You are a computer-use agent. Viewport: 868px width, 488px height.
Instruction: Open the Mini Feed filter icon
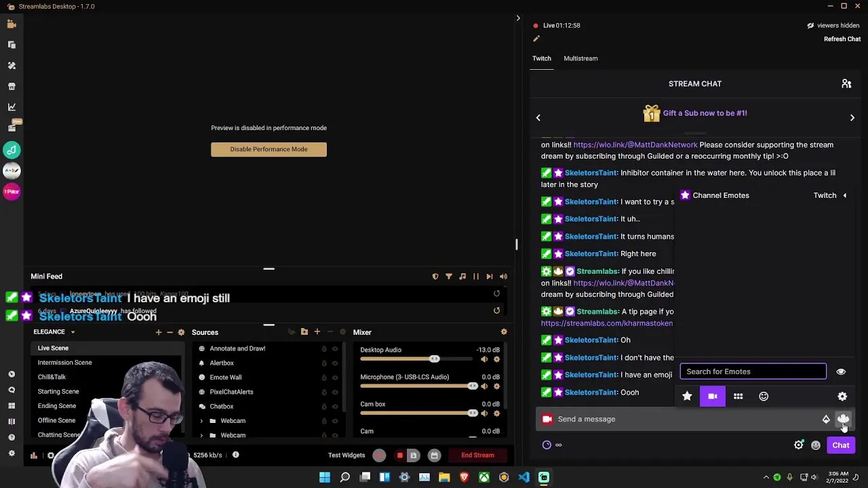coord(449,277)
